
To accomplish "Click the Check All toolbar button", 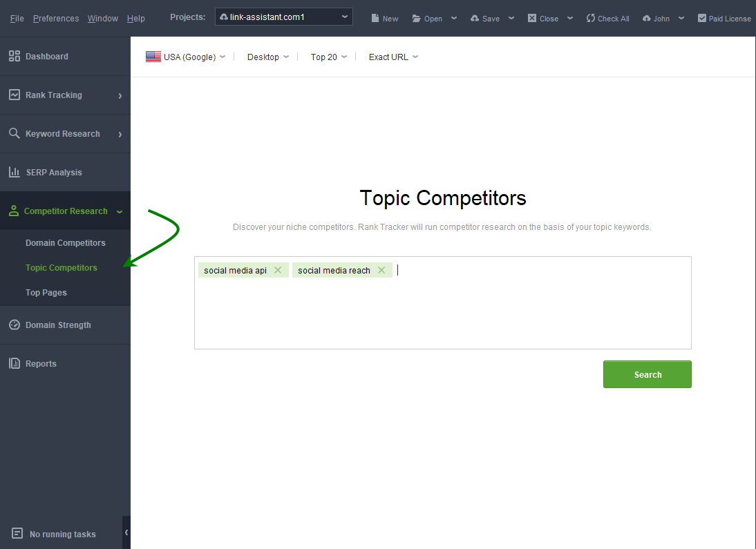I will (607, 19).
